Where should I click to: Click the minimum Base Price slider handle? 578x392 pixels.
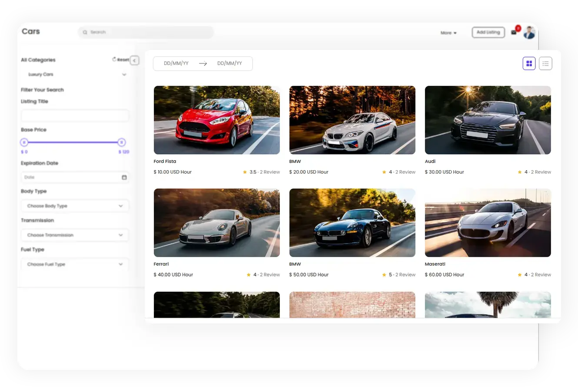coord(24,142)
